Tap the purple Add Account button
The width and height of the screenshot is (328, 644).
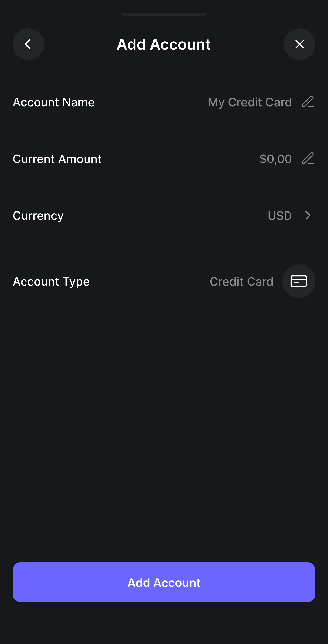click(164, 582)
